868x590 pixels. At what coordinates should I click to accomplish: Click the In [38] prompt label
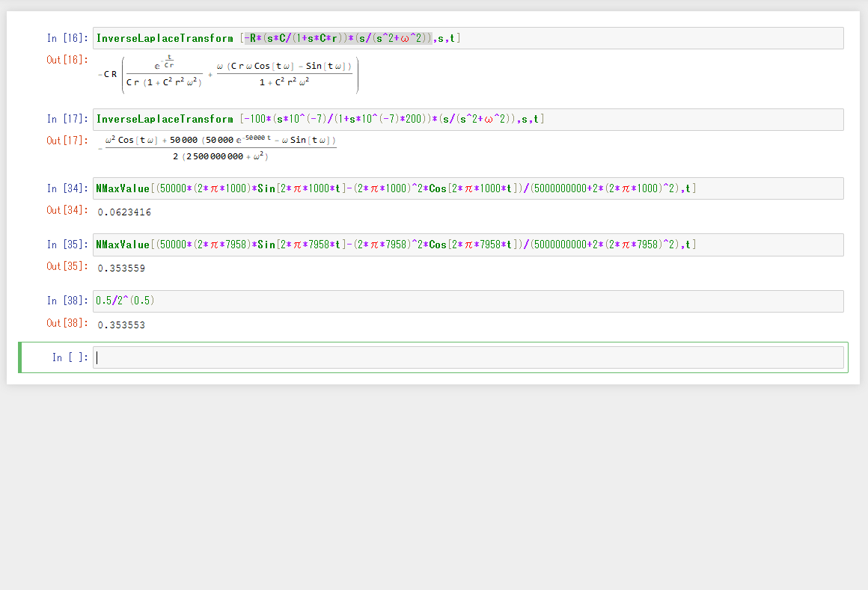pos(67,301)
